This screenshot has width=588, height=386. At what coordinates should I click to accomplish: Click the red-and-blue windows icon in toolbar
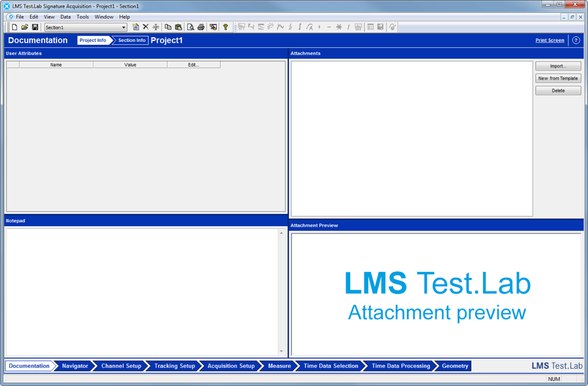point(213,27)
